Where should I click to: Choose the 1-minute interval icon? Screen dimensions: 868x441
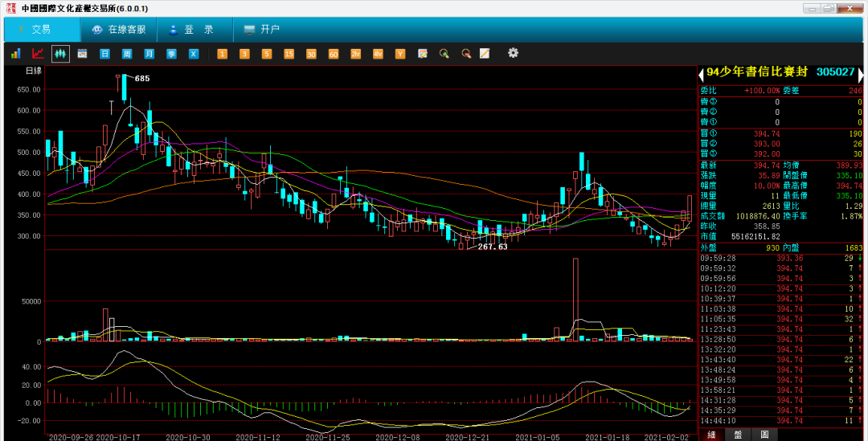(222, 54)
